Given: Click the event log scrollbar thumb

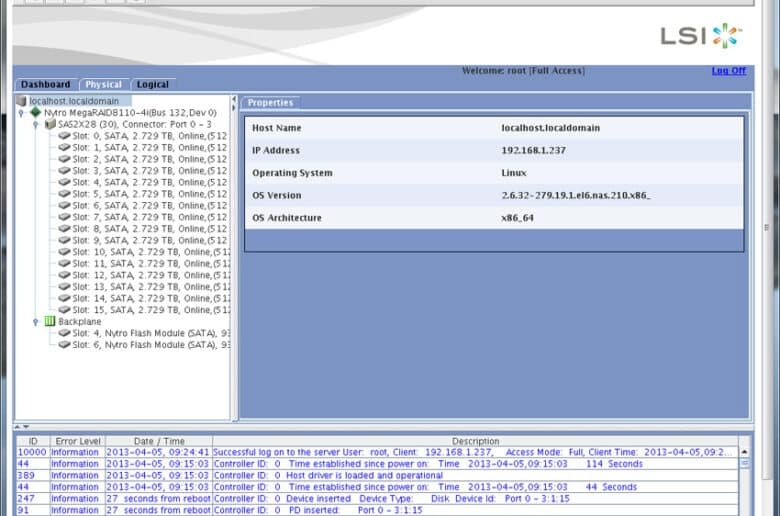Looking at the screenshot, I should (744, 463).
